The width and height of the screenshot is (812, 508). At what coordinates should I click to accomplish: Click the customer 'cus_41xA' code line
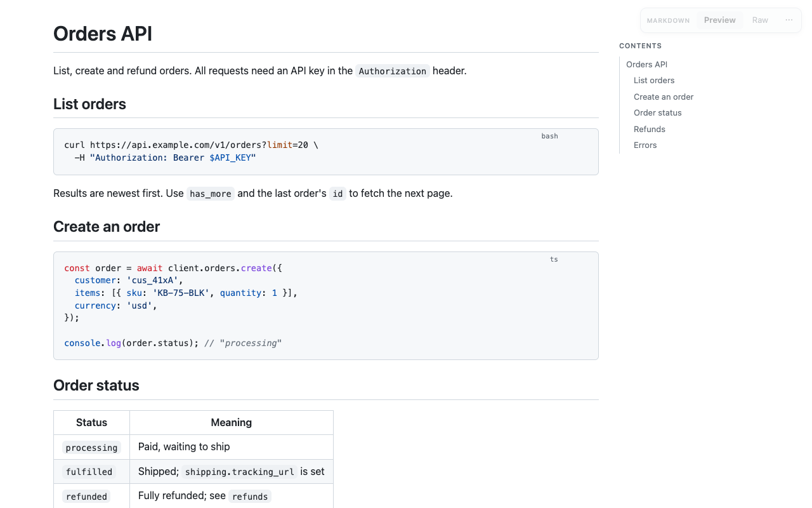tap(129, 281)
